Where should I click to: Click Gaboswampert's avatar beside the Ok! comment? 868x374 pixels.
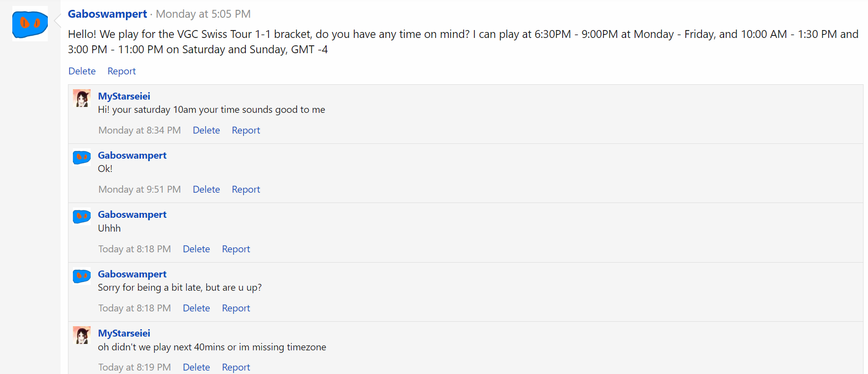(x=82, y=157)
